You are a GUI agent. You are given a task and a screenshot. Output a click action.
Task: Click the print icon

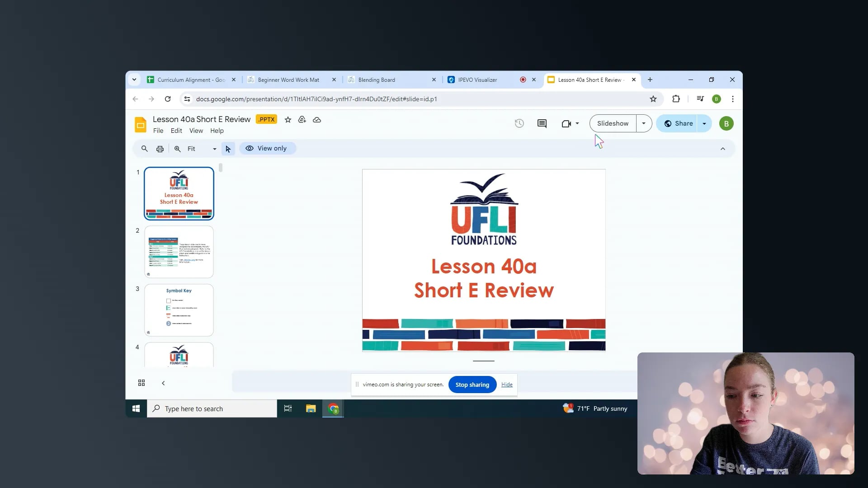(160, 149)
